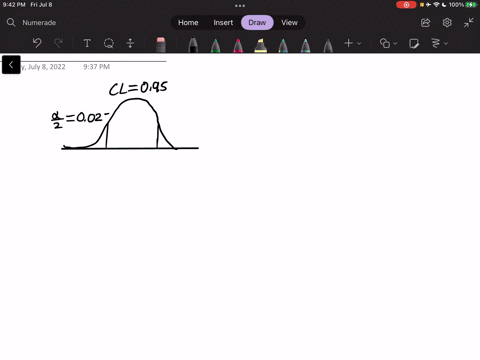Switch to the Home tab
480x360 pixels.
point(188,23)
